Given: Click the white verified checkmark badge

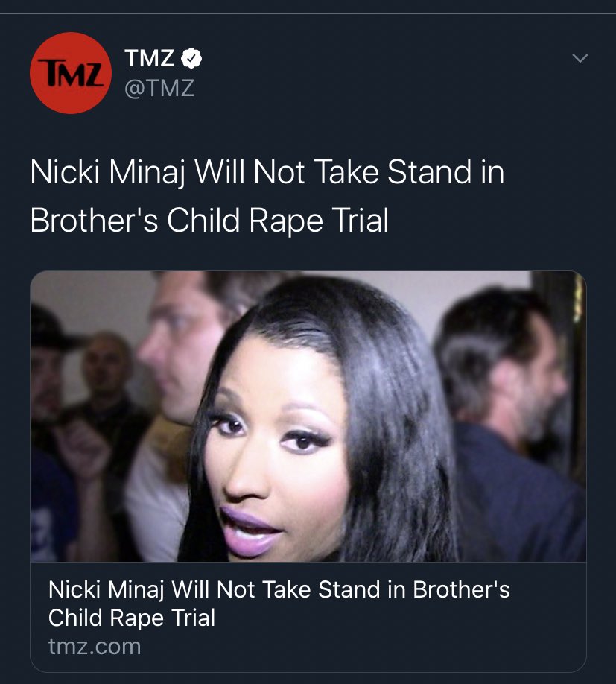Looking at the screenshot, I should pos(191,58).
